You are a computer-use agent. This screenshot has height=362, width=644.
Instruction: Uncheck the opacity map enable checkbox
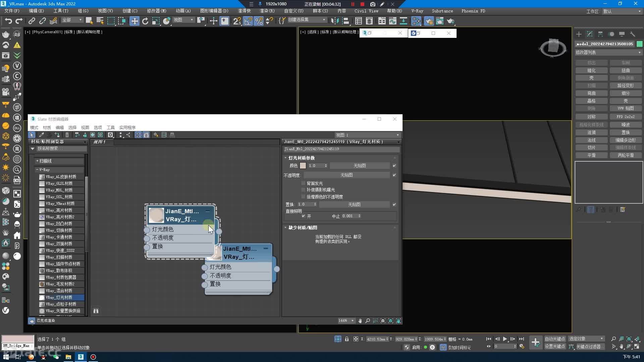[x=394, y=175]
